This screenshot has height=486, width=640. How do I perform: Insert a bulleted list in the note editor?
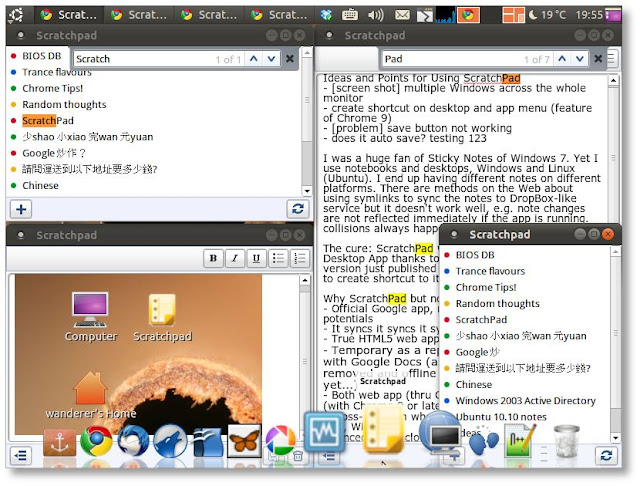278,258
